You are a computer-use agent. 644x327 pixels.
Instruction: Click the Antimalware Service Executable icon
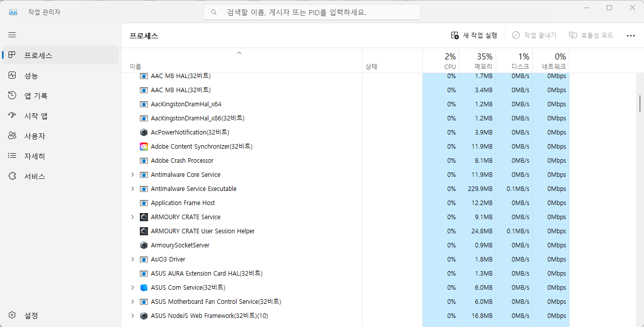pyautogui.click(x=144, y=189)
